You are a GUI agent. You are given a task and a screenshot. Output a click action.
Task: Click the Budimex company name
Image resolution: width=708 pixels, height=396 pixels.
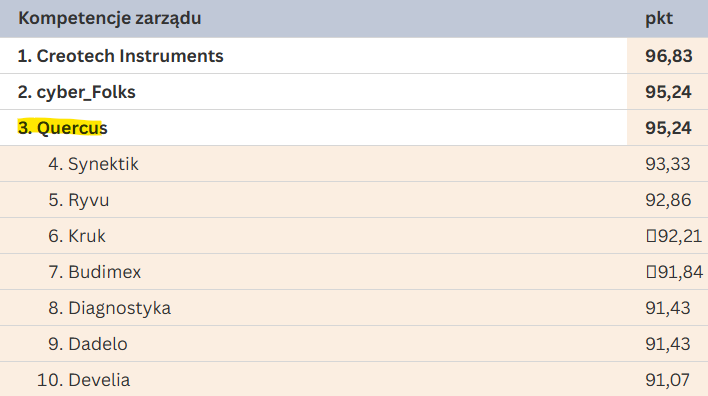pos(105,272)
